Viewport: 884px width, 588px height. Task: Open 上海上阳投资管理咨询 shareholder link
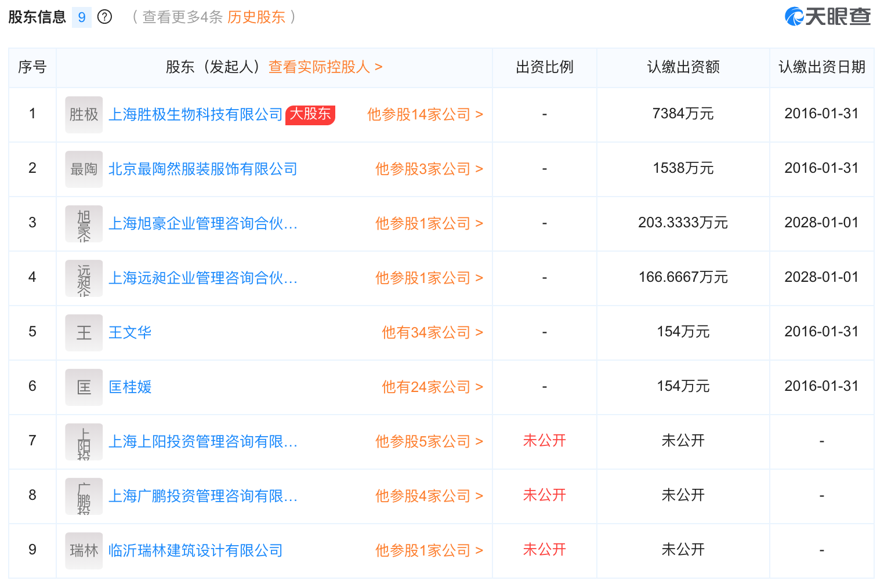tap(203, 442)
